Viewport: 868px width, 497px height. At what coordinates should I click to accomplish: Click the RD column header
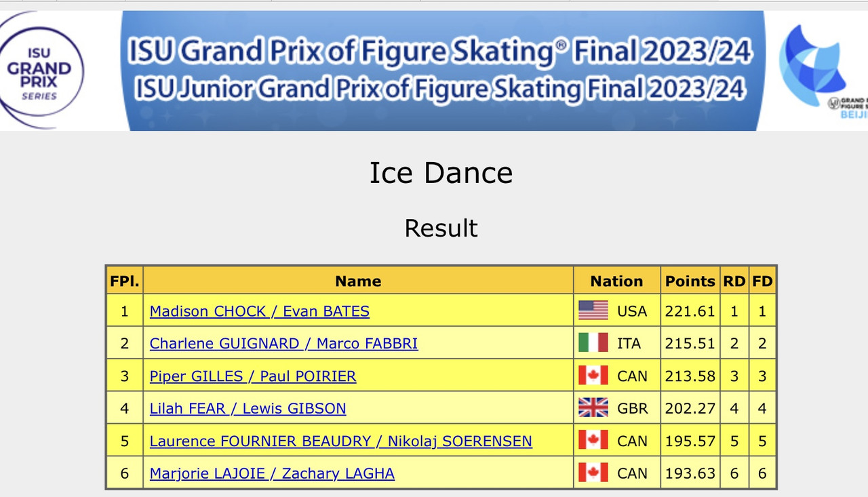(x=734, y=281)
